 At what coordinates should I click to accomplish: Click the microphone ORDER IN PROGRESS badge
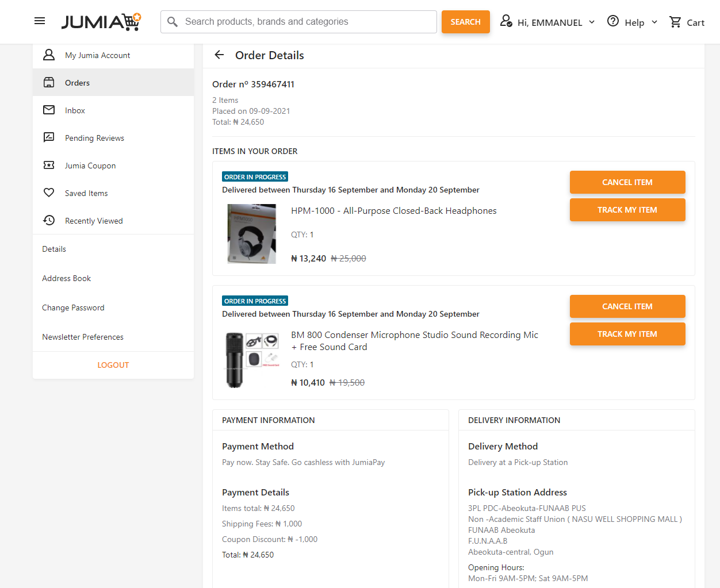tap(255, 301)
